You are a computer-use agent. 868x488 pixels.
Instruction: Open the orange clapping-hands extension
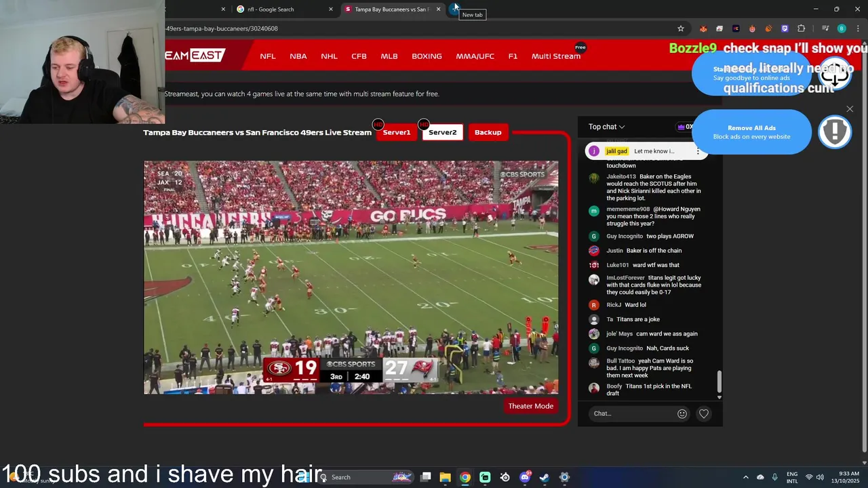point(768,28)
